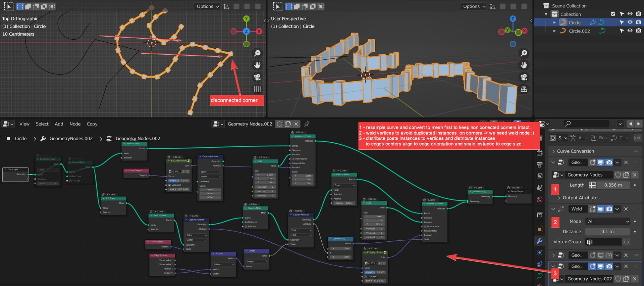Open View menu in node editor
This screenshot has height=286, width=644.
[24, 124]
